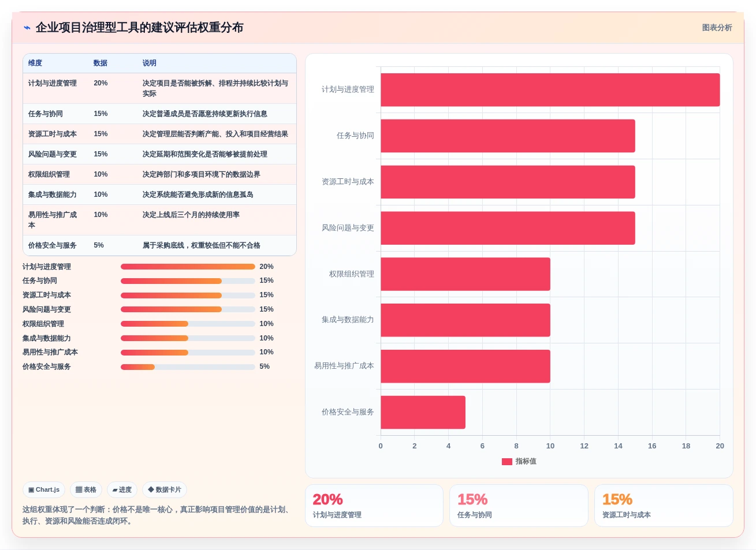Screen dimensions: 756x550
Task: Click the 资源工时与成本 chart bar
Action: (508, 182)
